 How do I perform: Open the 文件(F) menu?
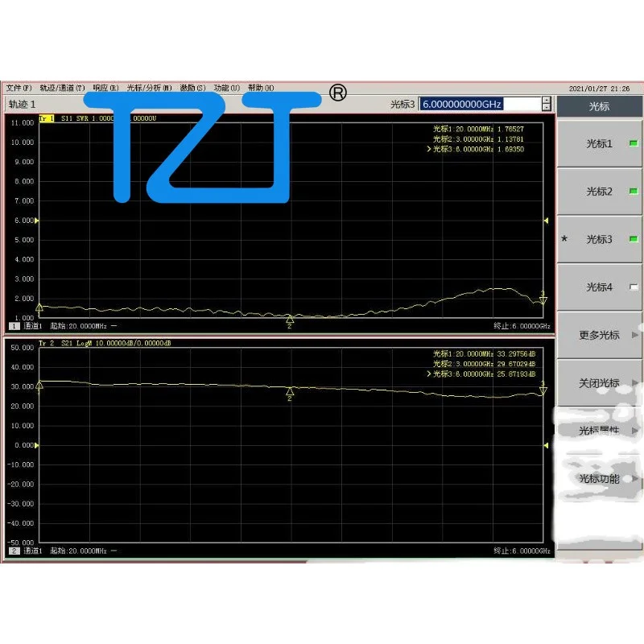(19, 88)
